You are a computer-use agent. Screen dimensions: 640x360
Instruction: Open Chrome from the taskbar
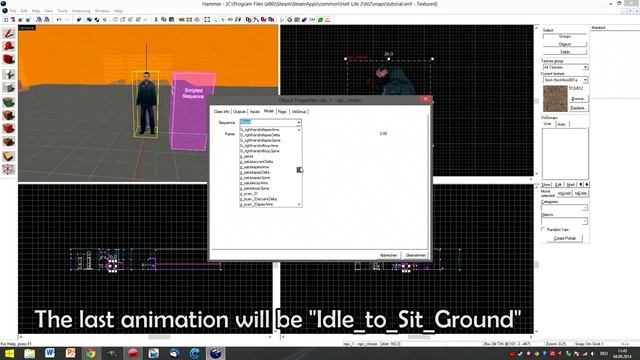tap(91, 353)
